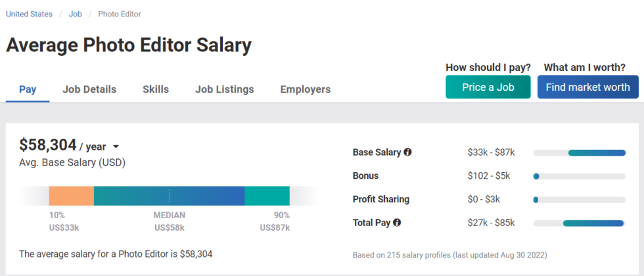Image resolution: width=644 pixels, height=276 pixels.
Task: Click the Price a Job button
Action: click(488, 87)
